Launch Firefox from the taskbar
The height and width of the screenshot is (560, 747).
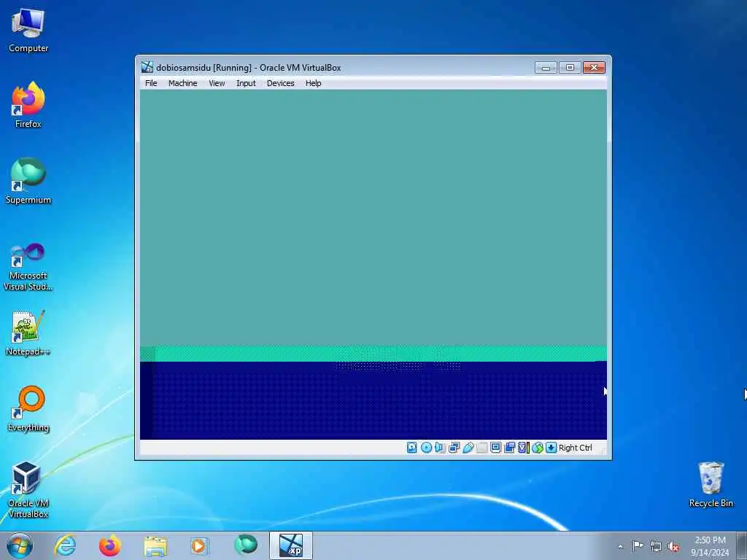tap(109, 545)
